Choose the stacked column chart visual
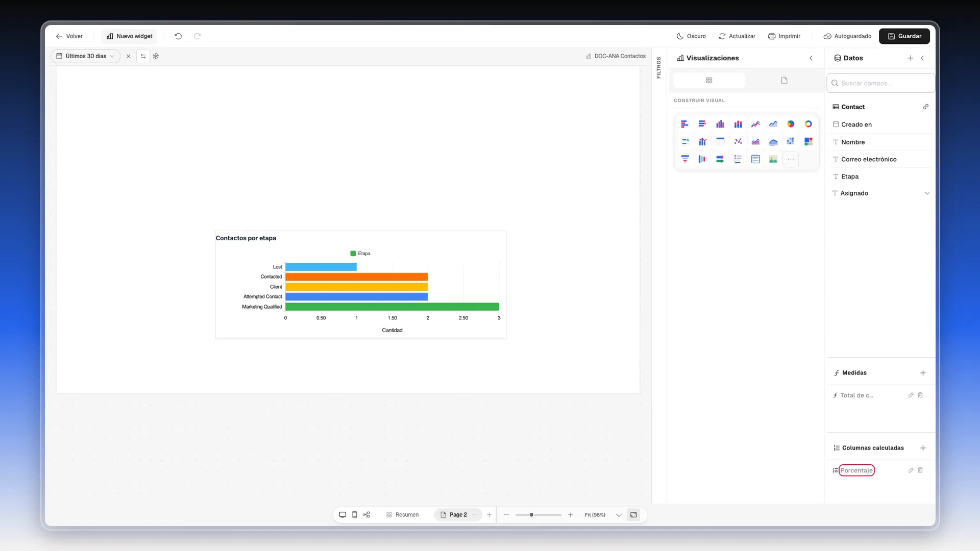This screenshot has height=551, width=980. 738,124
